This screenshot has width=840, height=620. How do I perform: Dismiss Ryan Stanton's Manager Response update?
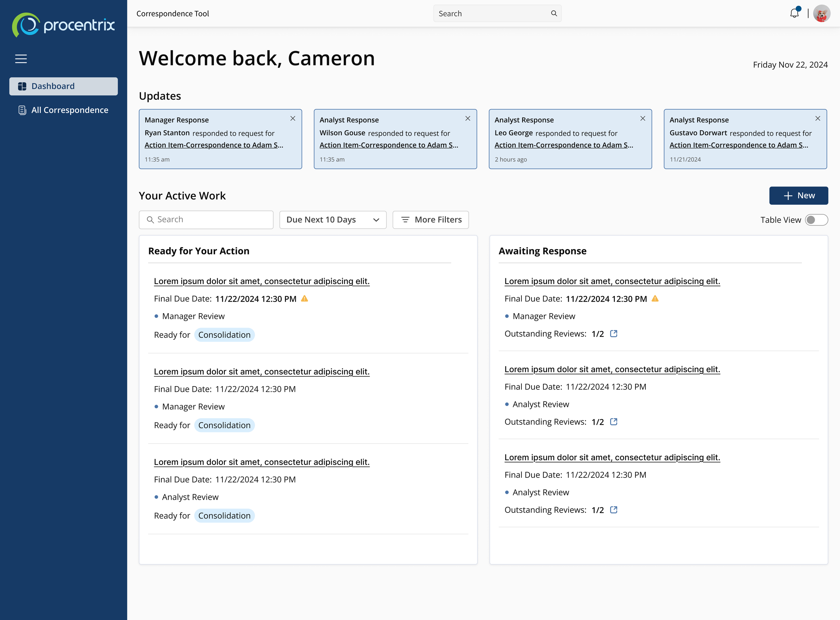pyautogui.click(x=293, y=119)
